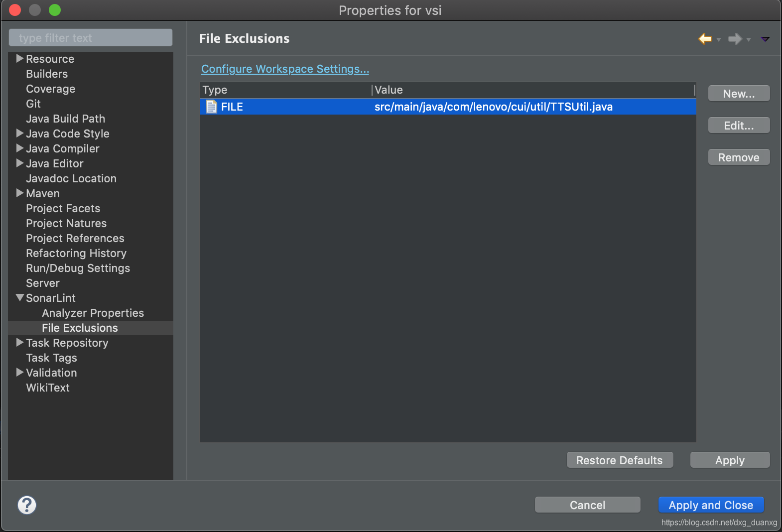Collapse the SonarLint node
The height and width of the screenshot is (532, 782).
point(20,297)
